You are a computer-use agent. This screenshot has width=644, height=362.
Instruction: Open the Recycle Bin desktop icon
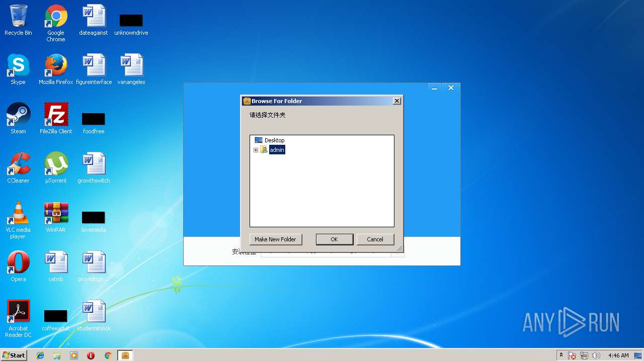(18, 20)
